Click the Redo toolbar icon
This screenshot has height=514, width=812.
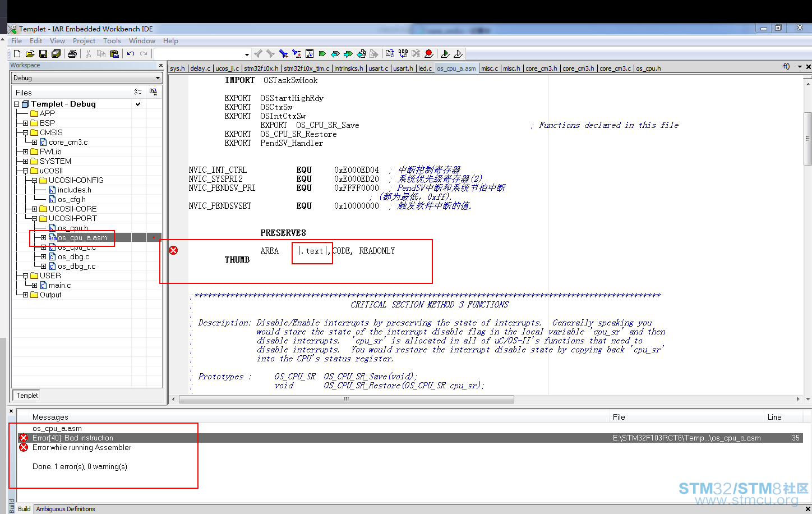(144, 54)
